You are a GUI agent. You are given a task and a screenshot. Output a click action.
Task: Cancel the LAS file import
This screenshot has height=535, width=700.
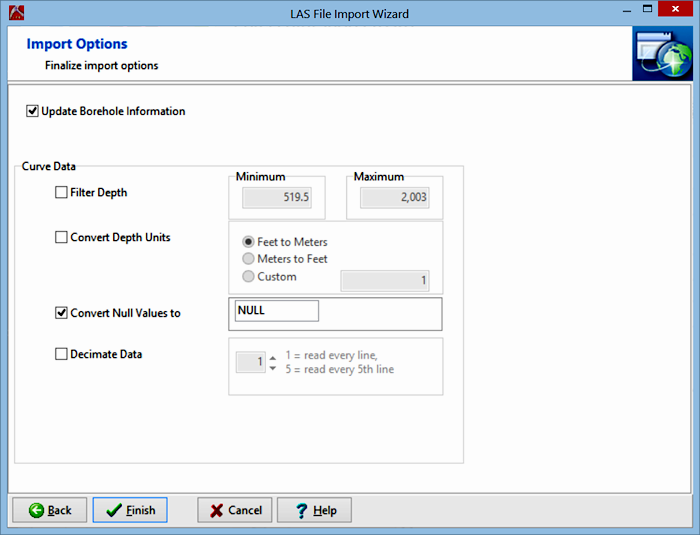tap(234, 510)
